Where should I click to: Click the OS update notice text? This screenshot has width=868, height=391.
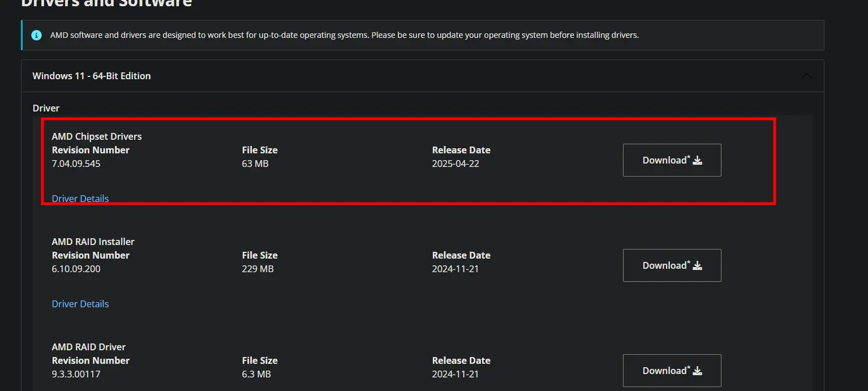(x=345, y=35)
